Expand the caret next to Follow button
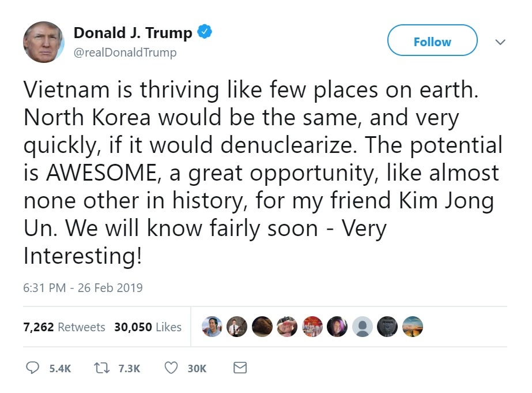The width and height of the screenshot is (532, 393). [500, 42]
